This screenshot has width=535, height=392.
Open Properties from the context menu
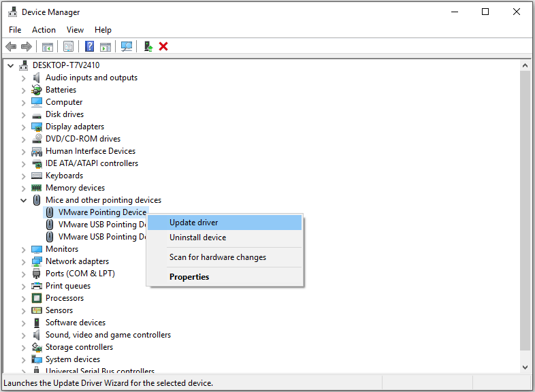189,277
